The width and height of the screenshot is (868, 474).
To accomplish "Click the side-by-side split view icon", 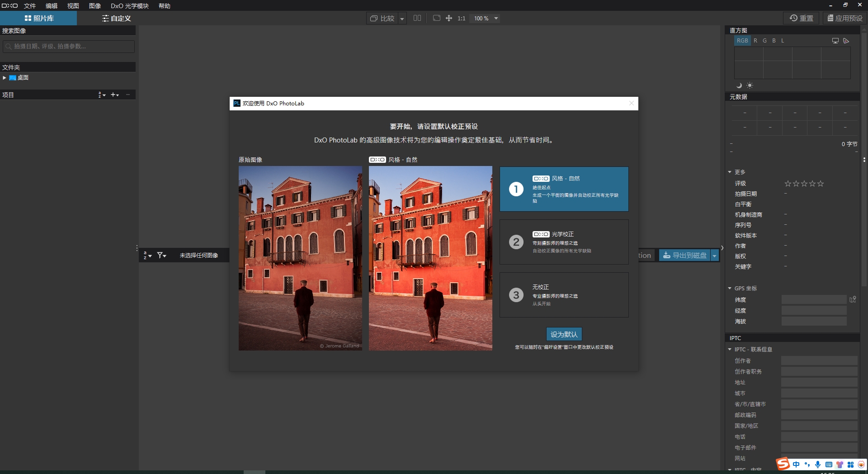I will tap(417, 18).
